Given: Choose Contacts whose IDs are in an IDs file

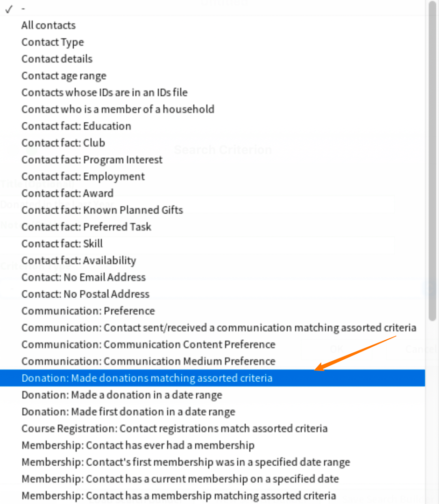Looking at the screenshot, I should coord(212,92).
